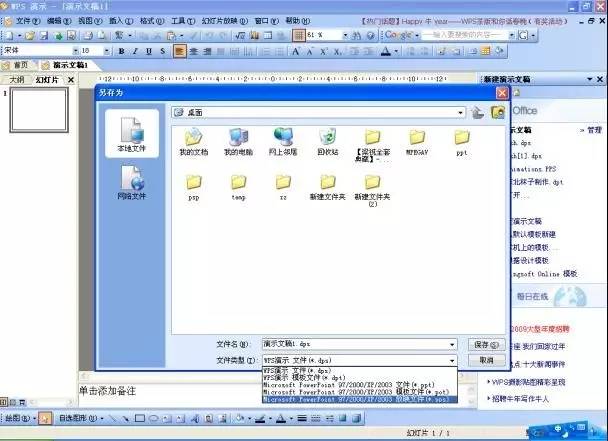Image resolution: width=608 pixels, height=441 pixels.
Task: Click the superscript toolbar icon
Action: click(323, 51)
